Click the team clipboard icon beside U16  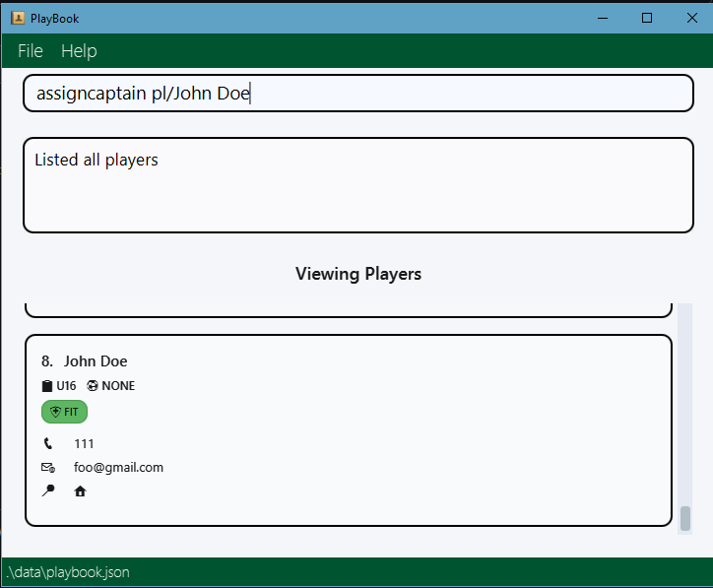coord(47,386)
